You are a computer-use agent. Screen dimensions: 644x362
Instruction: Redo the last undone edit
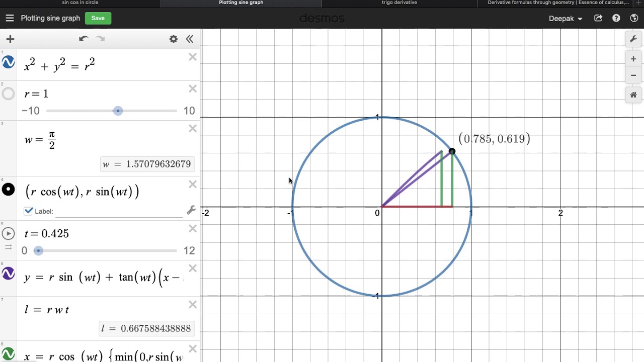(x=100, y=39)
